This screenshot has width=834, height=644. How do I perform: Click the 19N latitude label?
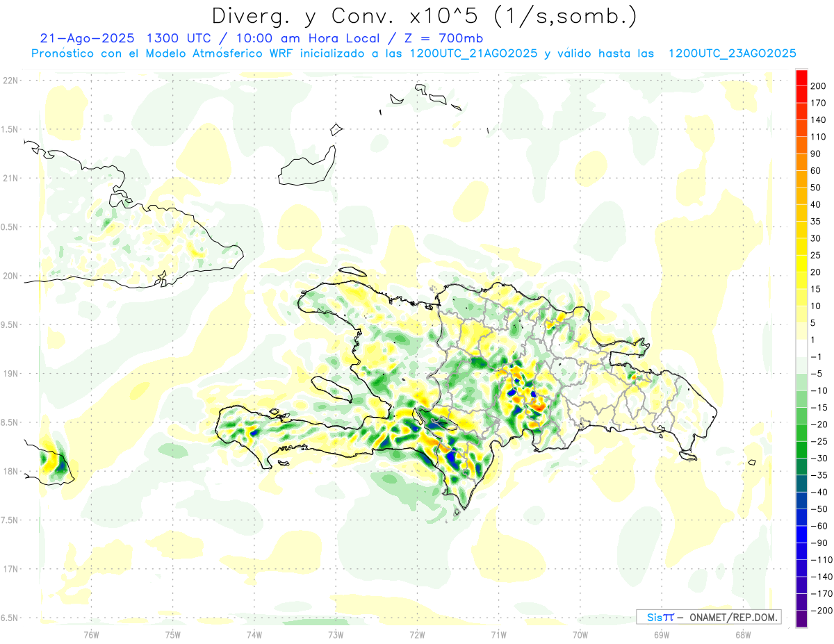tap(10, 374)
